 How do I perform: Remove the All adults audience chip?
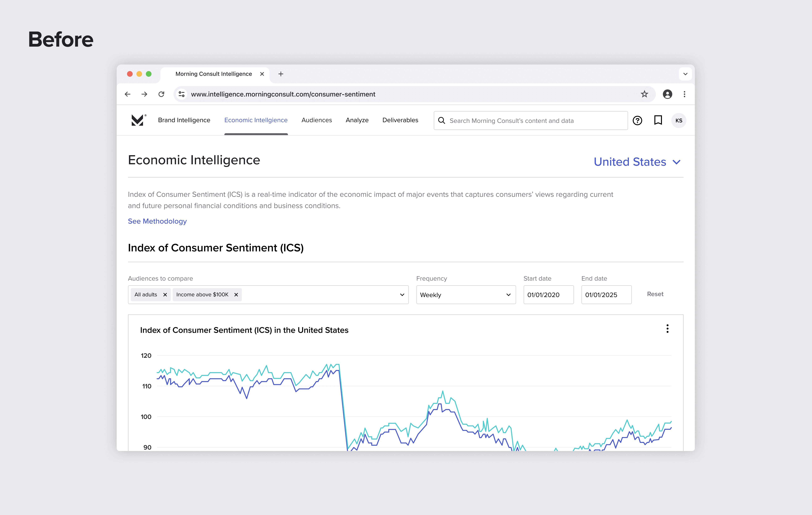point(165,295)
